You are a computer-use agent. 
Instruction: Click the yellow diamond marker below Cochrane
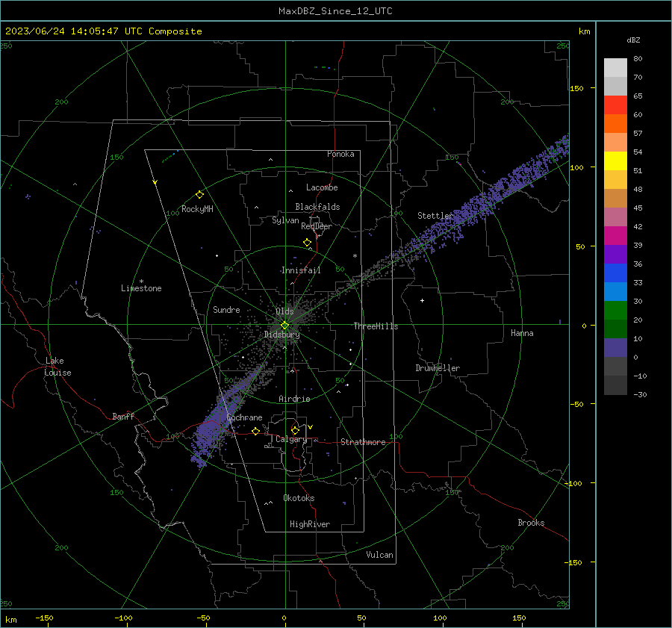(256, 432)
